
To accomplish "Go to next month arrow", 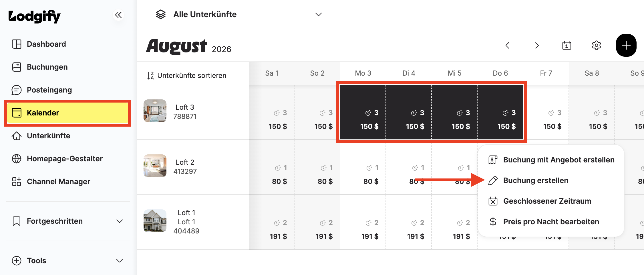I will coord(537,45).
